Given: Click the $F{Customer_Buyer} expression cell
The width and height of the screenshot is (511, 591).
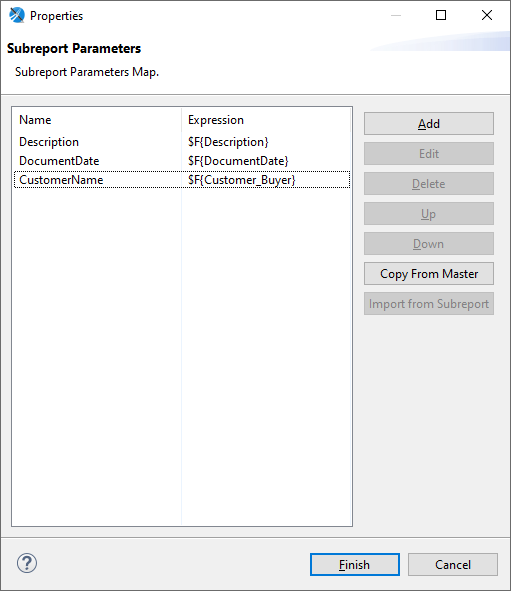Looking at the screenshot, I should pos(242,180).
